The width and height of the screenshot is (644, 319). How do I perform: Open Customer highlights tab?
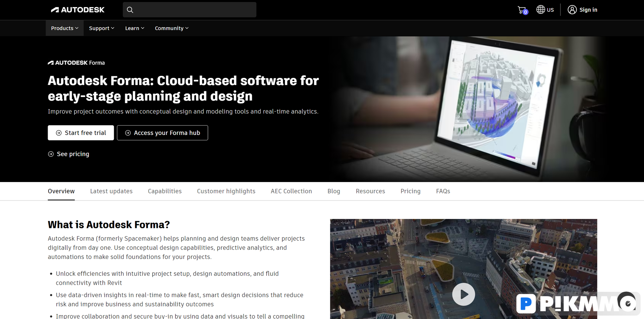pos(226,191)
